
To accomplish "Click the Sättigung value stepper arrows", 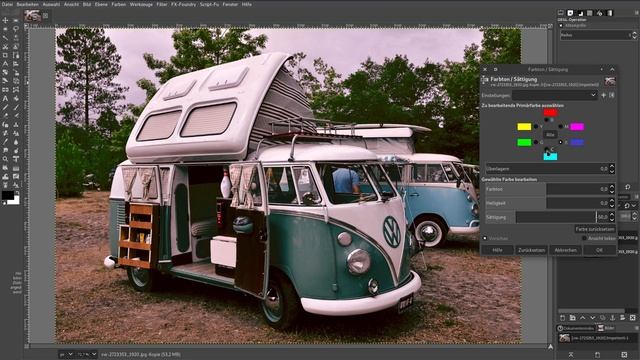I will [611, 217].
